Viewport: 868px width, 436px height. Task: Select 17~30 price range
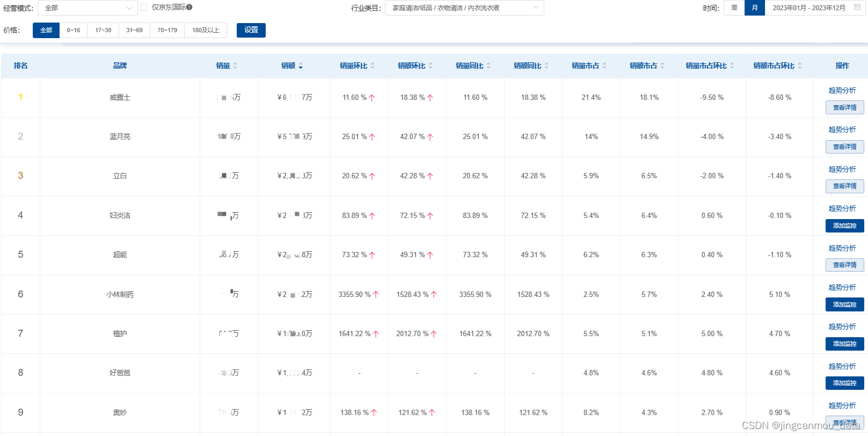(103, 30)
